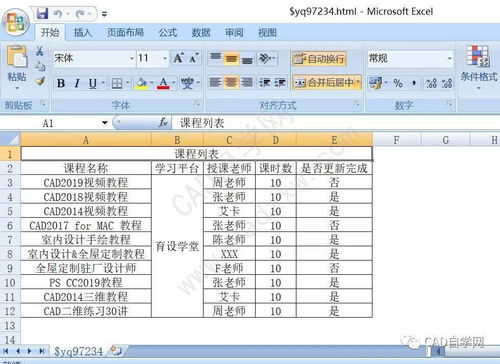Open 条件格式 conditional formatting
This screenshot has height=364, width=500.
(x=478, y=67)
